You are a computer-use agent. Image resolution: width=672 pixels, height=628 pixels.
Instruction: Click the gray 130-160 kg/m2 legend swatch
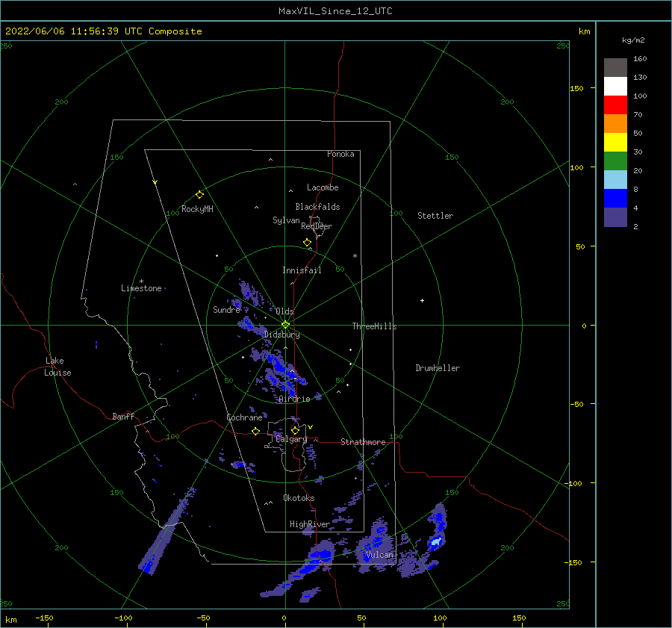pyautogui.click(x=615, y=67)
